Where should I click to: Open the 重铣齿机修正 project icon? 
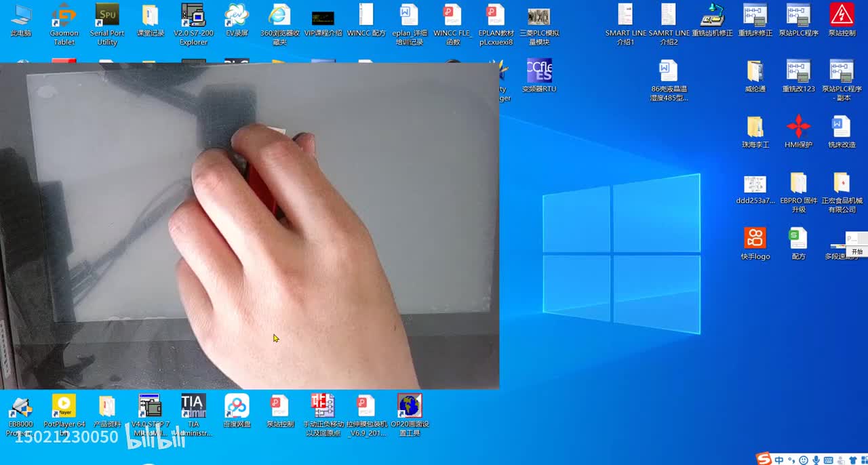[x=712, y=21]
